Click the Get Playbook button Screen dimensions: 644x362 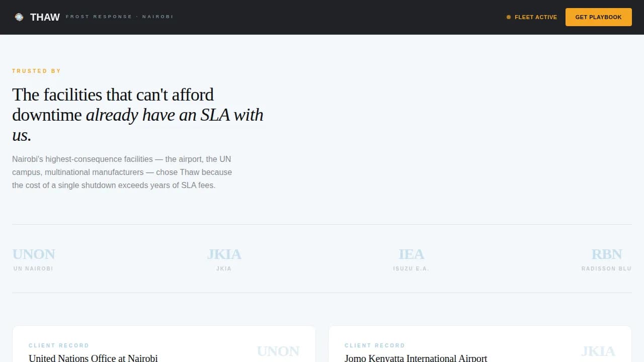coord(598,17)
